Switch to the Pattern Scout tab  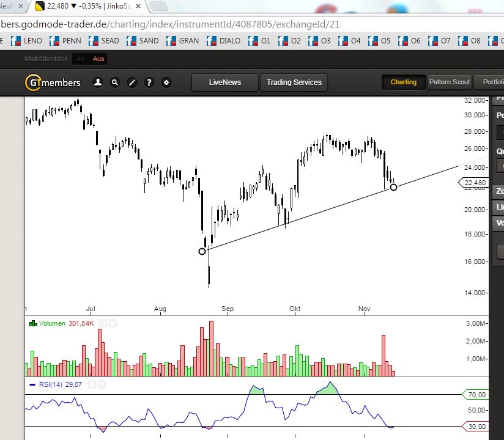(x=450, y=82)
